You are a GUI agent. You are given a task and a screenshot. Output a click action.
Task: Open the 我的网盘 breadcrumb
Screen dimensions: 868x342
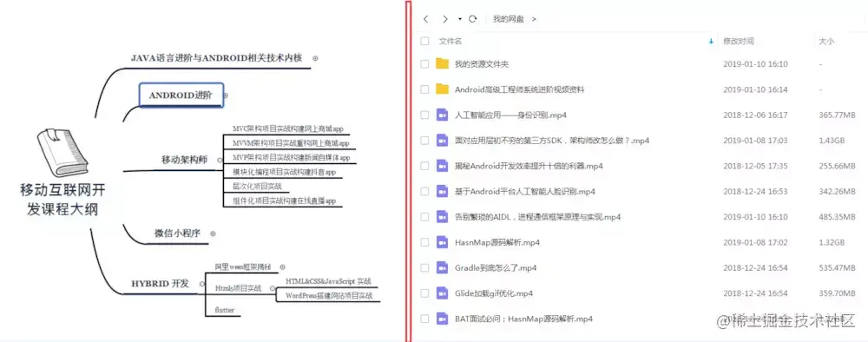tap(508, 19)
